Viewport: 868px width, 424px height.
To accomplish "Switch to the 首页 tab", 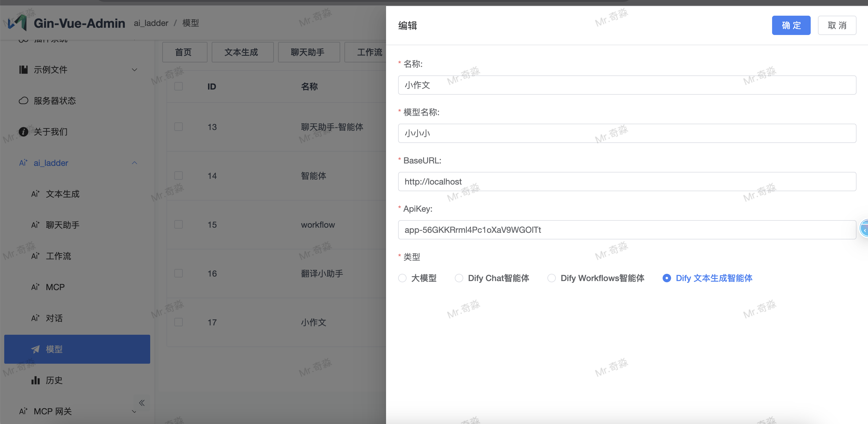I will pos(184,52).
